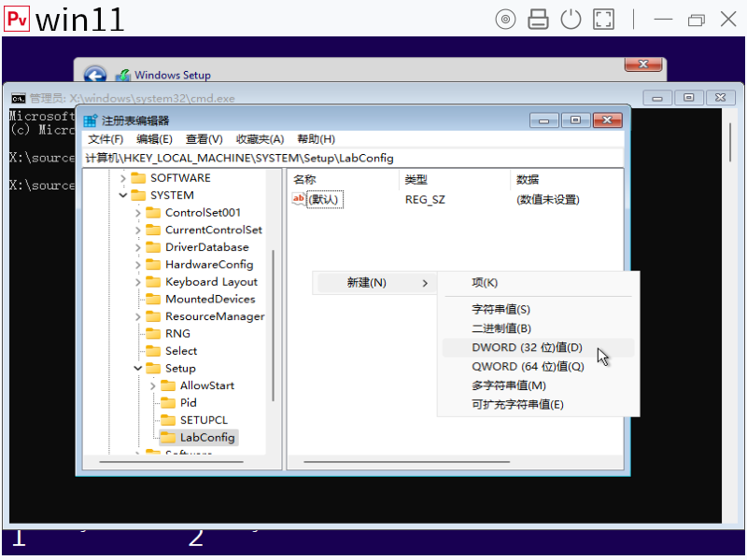This screenshot has width=747, height=560.
Task: Click the 名称 column header
Action: click(x=343, y=179)
